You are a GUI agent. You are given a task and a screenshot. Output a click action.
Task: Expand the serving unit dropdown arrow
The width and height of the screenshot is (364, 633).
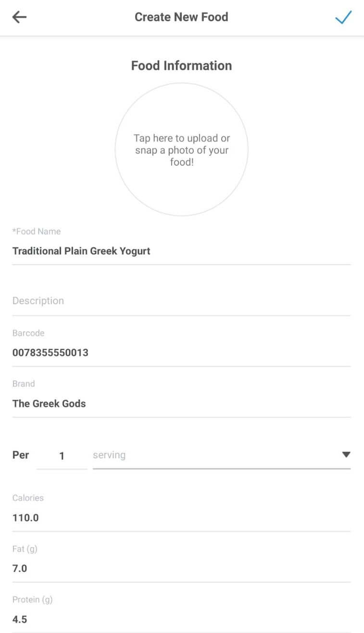(x=346, y=455)
